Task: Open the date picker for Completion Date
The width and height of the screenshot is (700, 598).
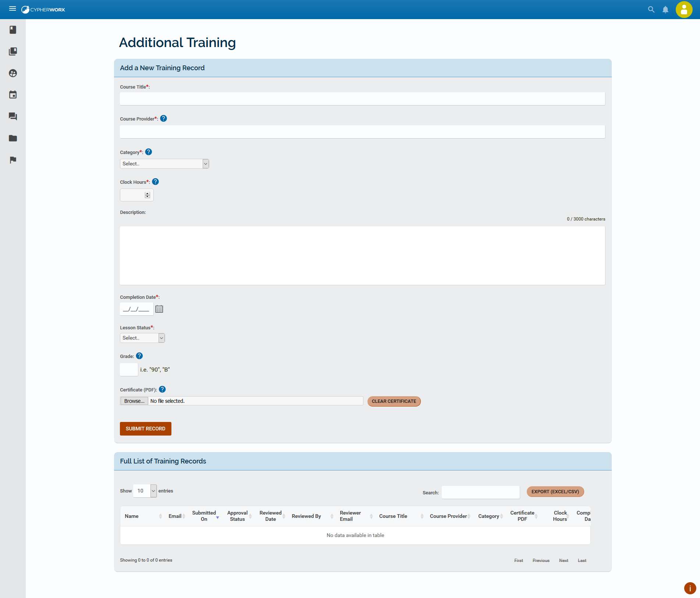Action: click(x=159, y=309)
